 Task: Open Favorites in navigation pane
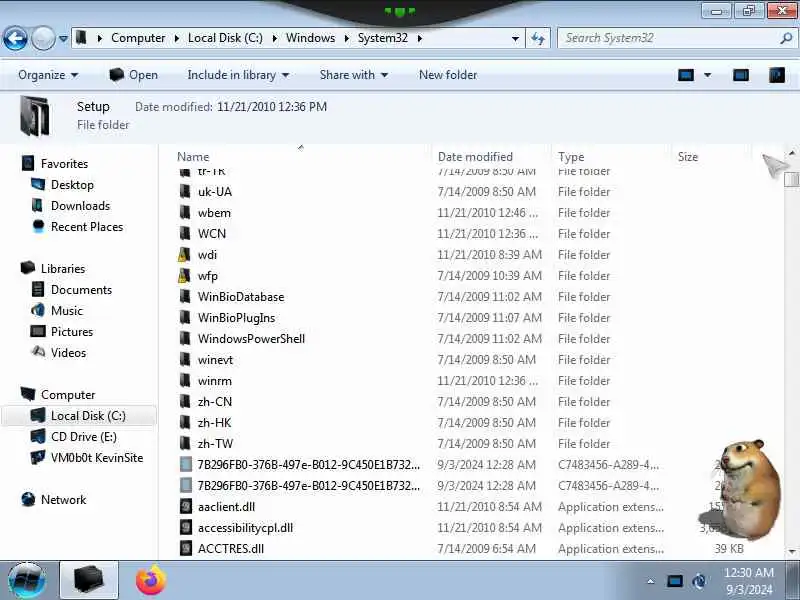pyautogui.click(x=64, y=164)
